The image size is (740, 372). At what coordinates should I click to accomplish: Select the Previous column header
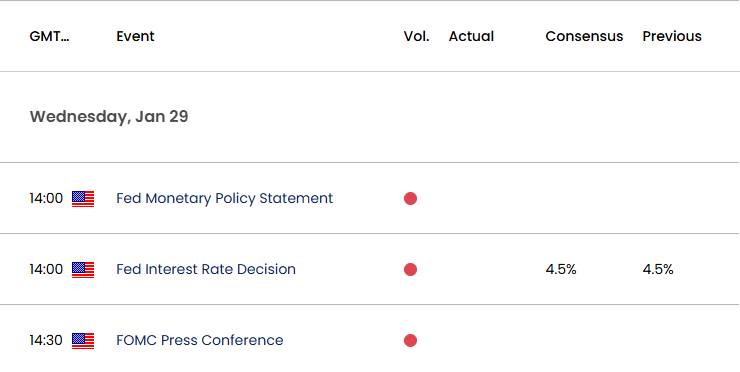[672, 36]
